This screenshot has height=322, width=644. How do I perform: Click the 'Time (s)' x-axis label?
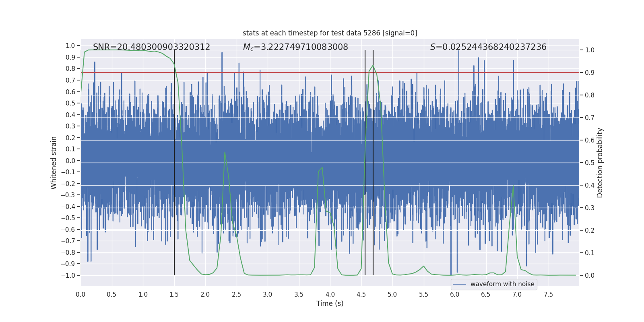click(330, 303)
